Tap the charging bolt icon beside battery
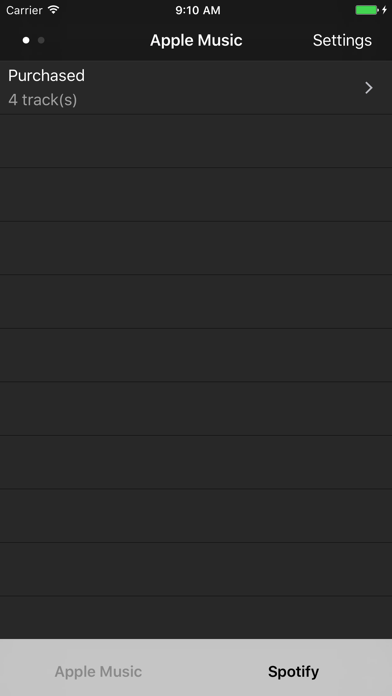The height and width of the screenshot is (696, 392). pos(384,10)
